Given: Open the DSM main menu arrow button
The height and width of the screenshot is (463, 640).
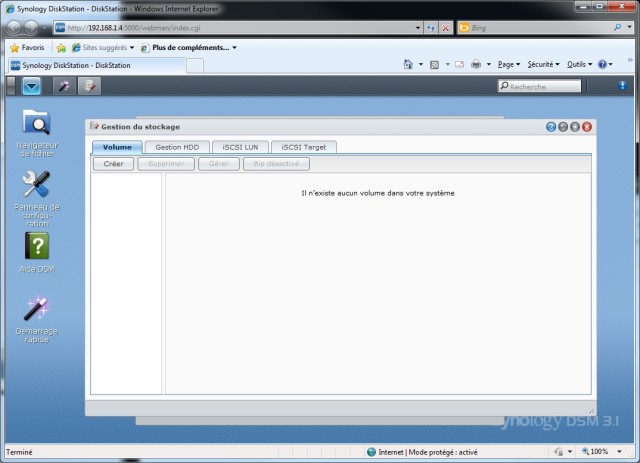Looking at the screenshot, I should [x=31, y=86].
